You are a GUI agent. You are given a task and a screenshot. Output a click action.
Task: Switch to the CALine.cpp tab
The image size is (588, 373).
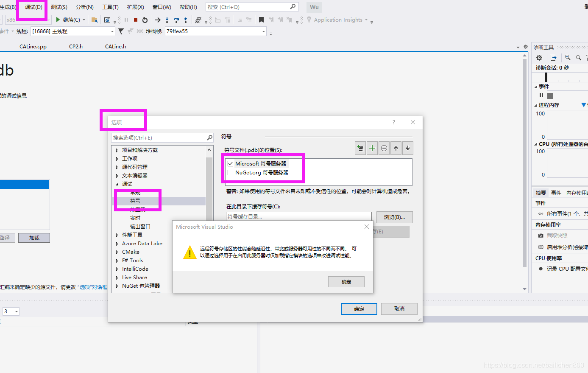coord(33,47)
